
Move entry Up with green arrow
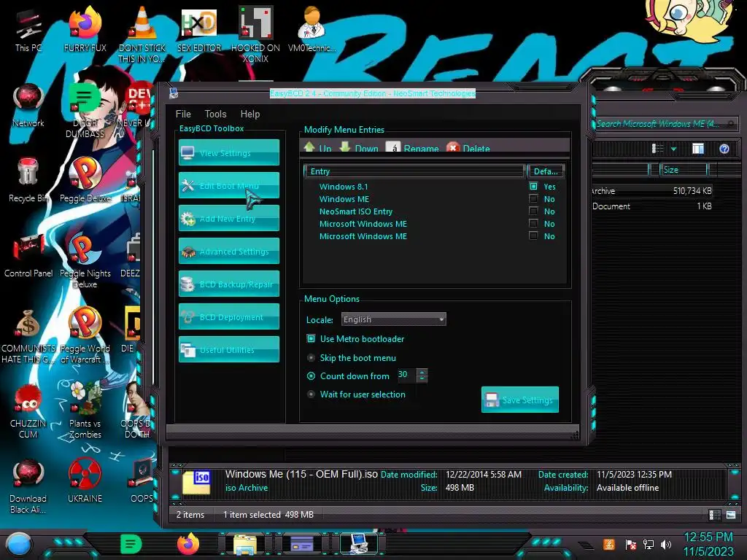click(x=318, y=147)
